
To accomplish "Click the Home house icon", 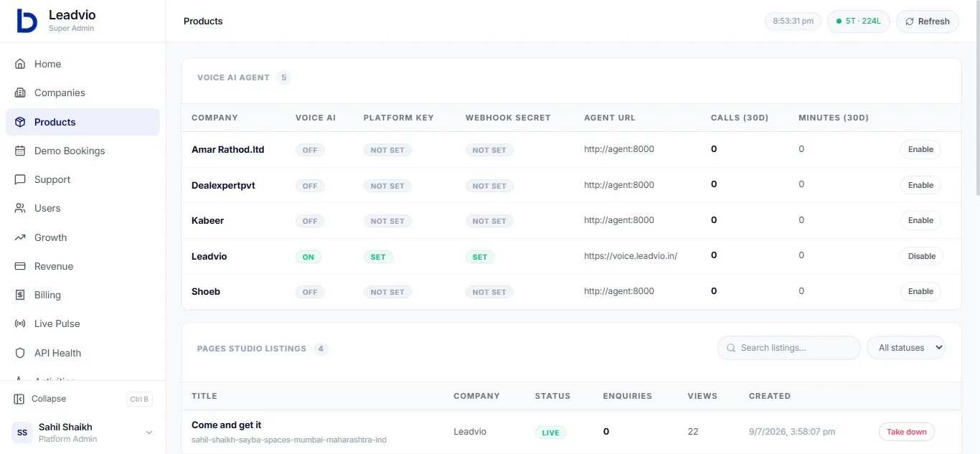I will click(20, 64).
